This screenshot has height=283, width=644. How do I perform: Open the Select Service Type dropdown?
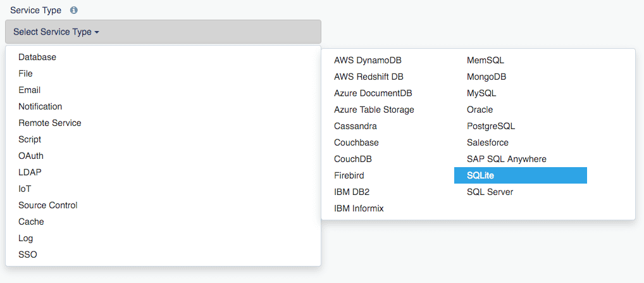tap(163, 32)
